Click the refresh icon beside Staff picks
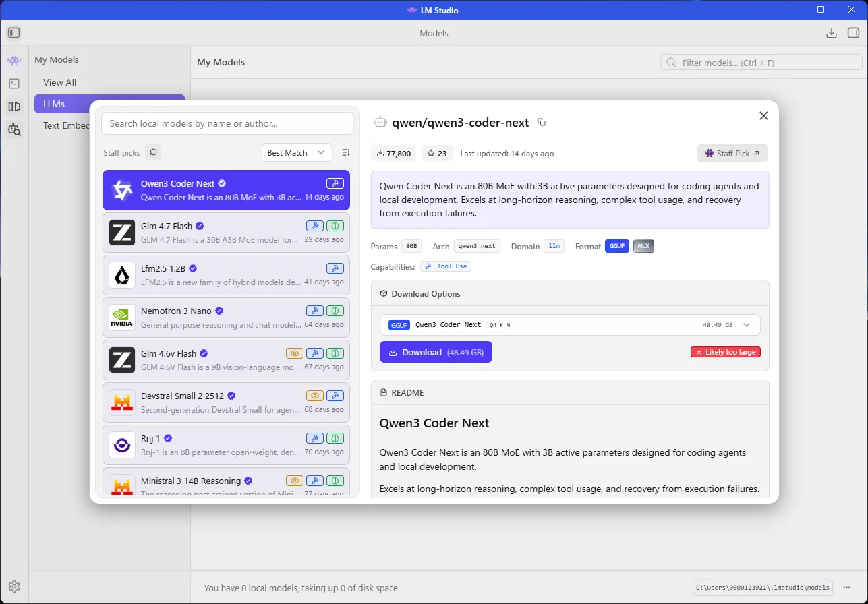 pos(153,153)
